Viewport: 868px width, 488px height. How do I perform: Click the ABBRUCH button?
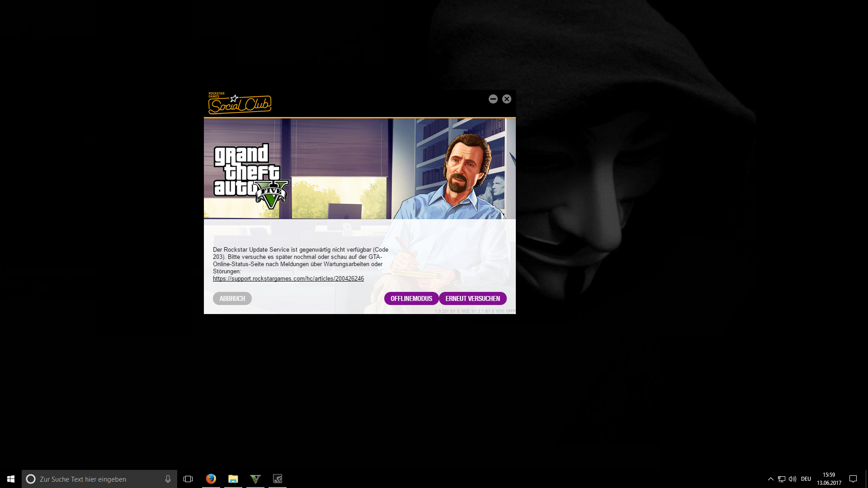232,299
